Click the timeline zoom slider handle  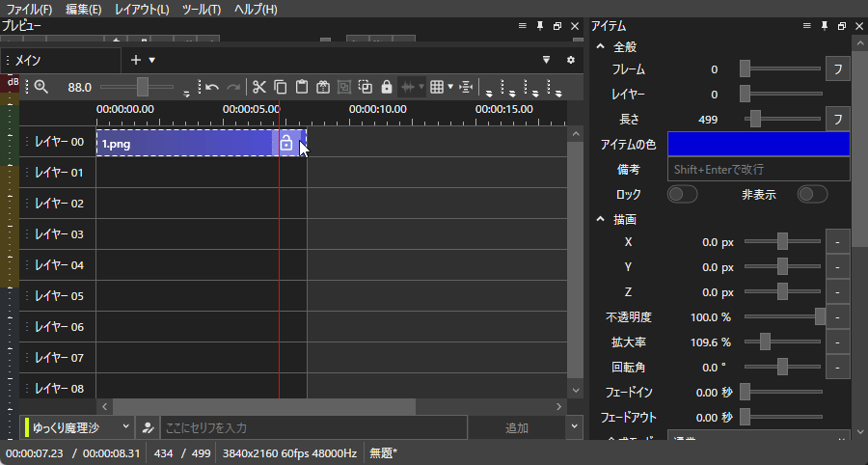tap(143, 87)
